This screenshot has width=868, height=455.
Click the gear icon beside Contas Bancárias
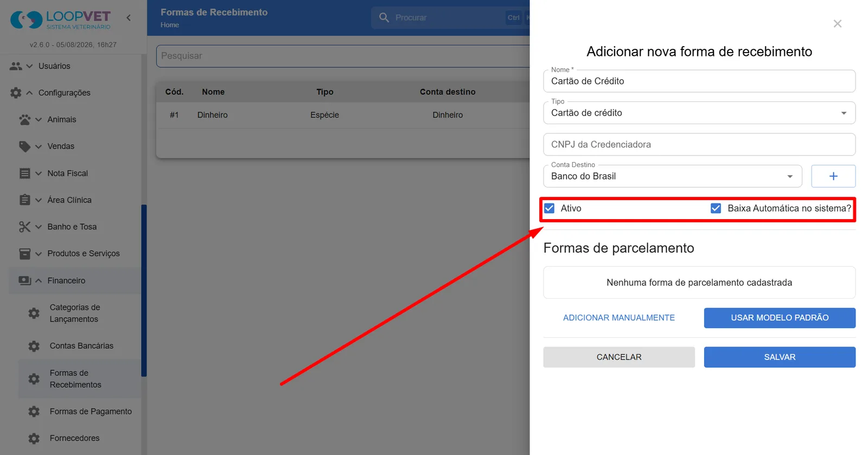pos(34,346)
